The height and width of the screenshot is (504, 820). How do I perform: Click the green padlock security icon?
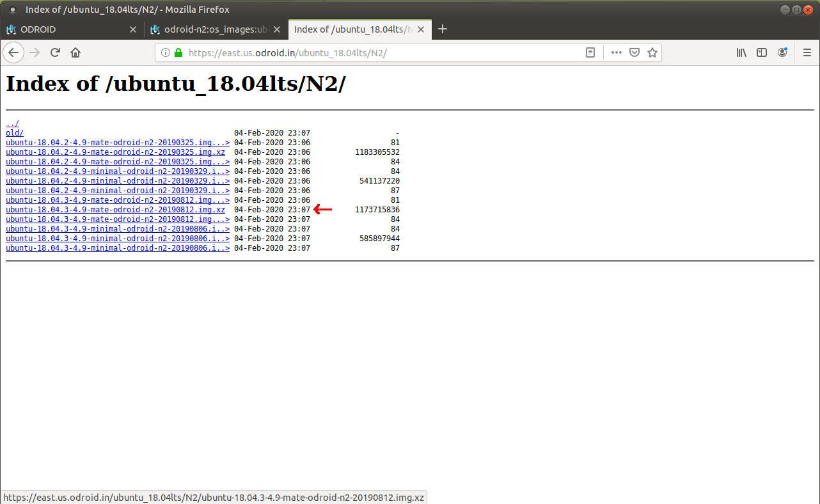click(x=178, y=52)
